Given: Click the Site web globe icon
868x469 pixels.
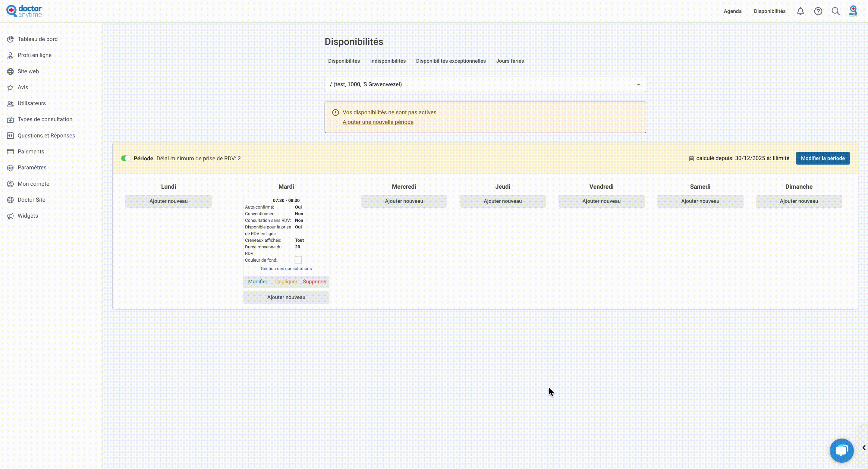Looking at the screenshot, I should (11, 71).
